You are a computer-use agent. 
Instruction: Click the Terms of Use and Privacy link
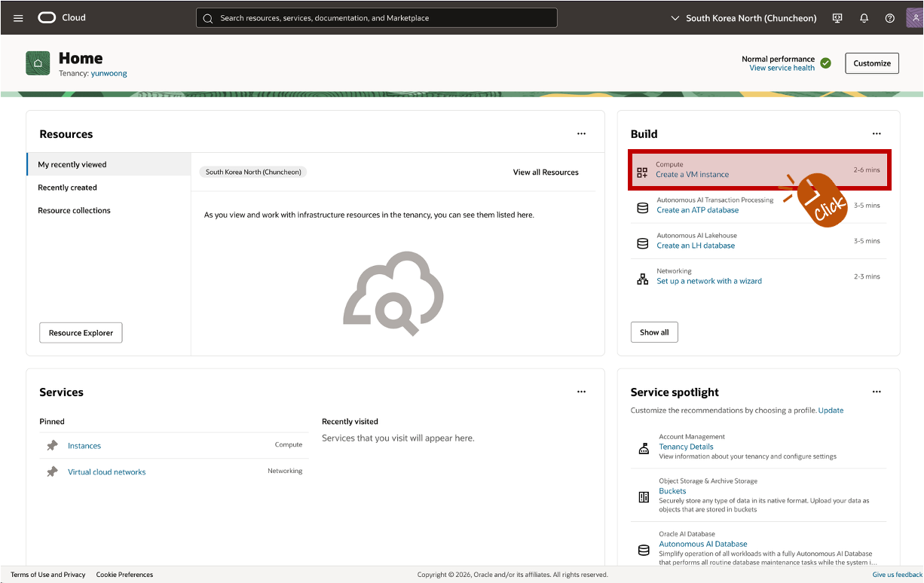click(48, 575)
